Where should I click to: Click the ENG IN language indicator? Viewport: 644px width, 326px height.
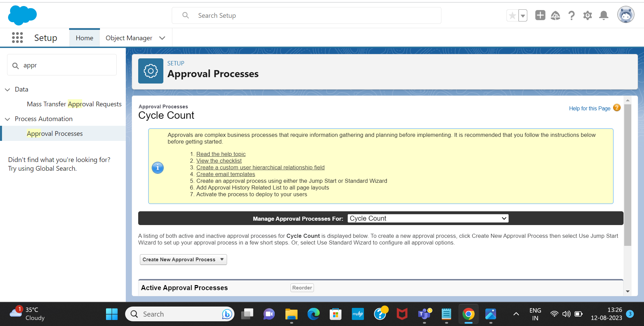tap(535, 314)
